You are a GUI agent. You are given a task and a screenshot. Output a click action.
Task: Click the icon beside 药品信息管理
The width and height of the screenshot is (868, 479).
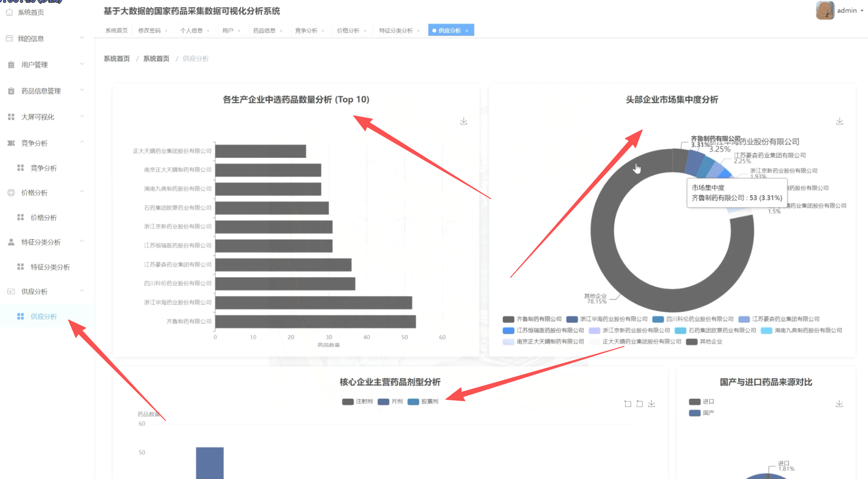pos(11,91)
